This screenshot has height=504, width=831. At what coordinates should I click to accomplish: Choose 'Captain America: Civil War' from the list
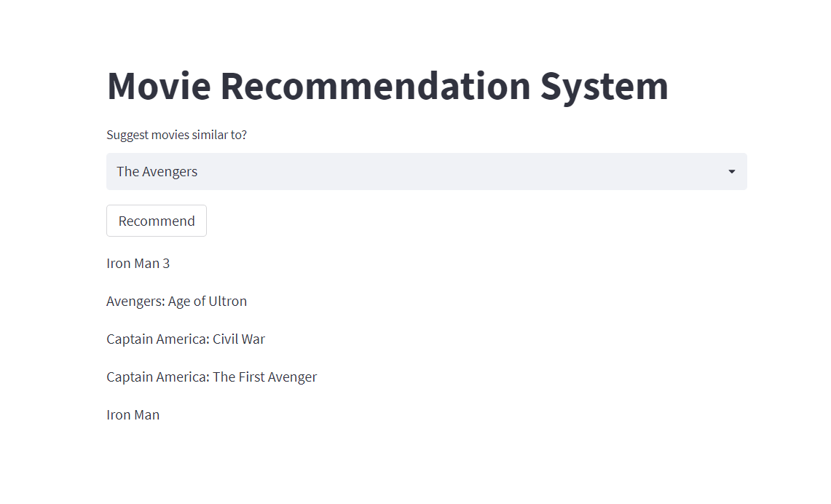(186, 339)
